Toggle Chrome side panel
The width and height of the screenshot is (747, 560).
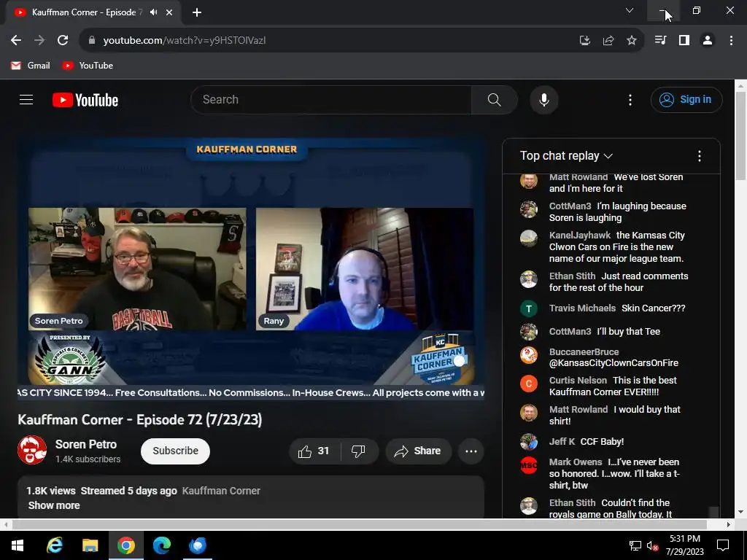(684, 41)
